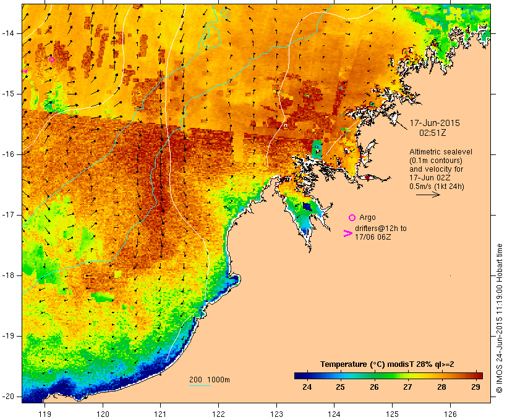Click the colorbar tick label 24
Screen dimensions: 507x420
tap(307, 387)
